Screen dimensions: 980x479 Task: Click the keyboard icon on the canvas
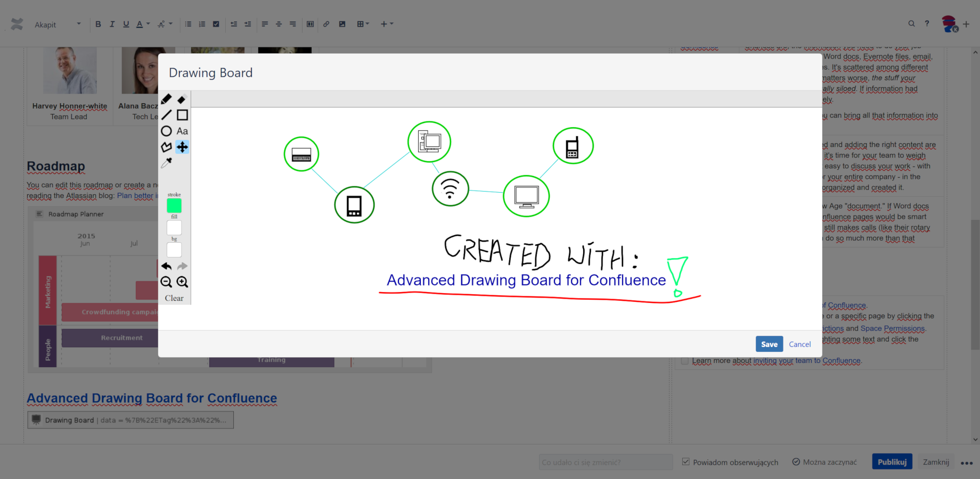click(x=301, y=154)
